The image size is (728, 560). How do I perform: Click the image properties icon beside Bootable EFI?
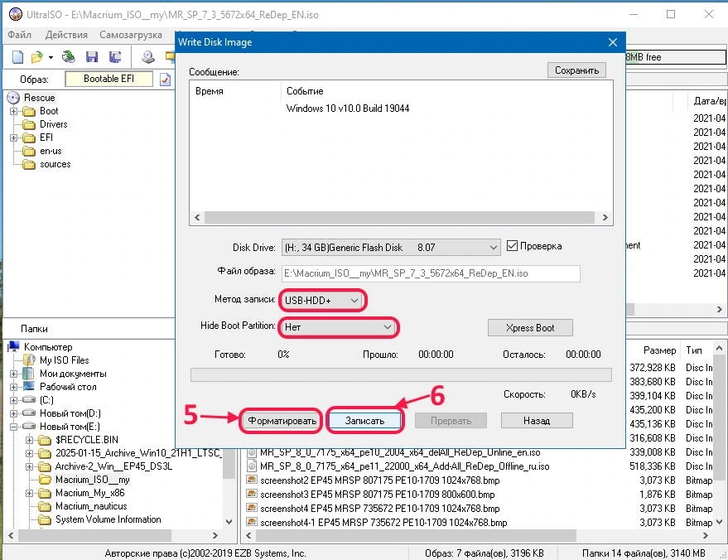tap(166, 80)
